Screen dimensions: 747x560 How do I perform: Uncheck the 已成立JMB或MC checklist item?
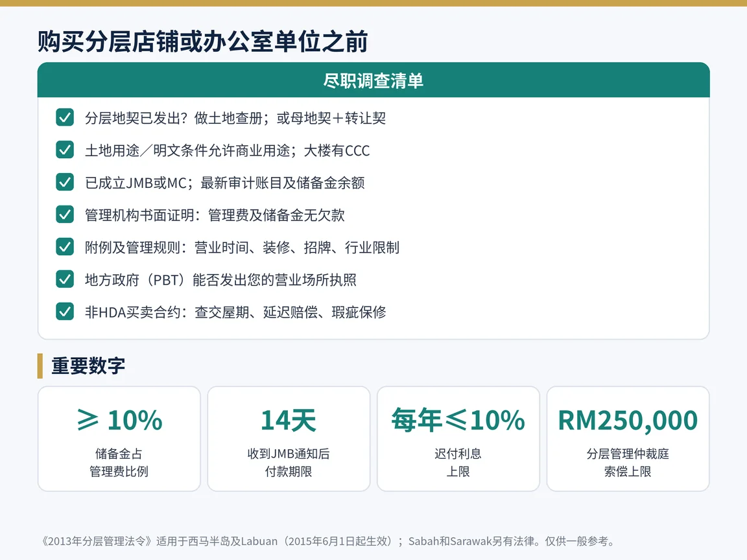(x=65, y=182)
